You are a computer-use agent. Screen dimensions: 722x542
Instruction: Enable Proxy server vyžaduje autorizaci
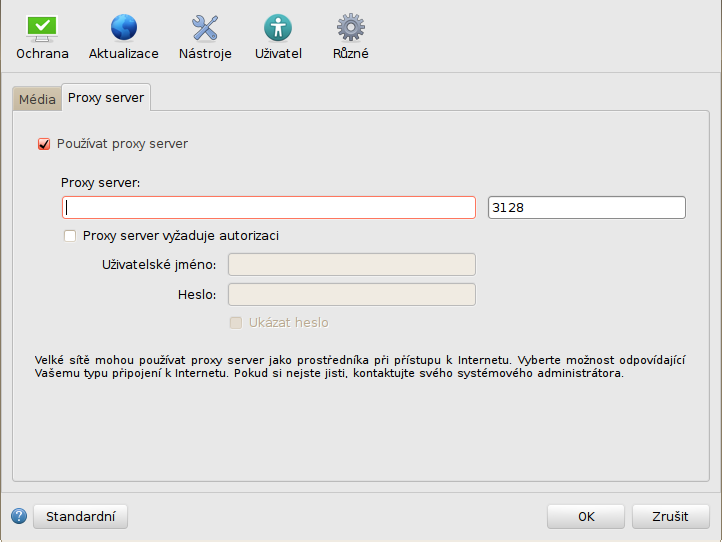pyautogui.click(x=70, y=236)
